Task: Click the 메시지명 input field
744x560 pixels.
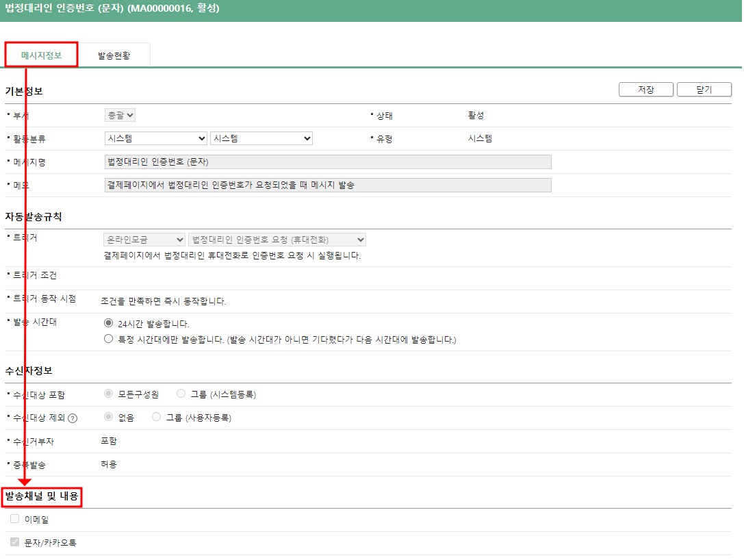Action: (327, 162)
